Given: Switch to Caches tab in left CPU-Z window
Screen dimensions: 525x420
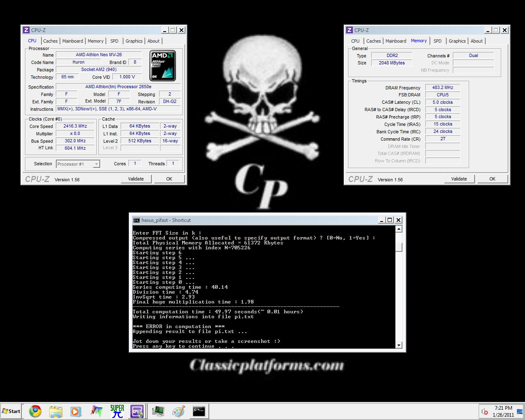Looking at the screenshot, I should tap(50, 41).
